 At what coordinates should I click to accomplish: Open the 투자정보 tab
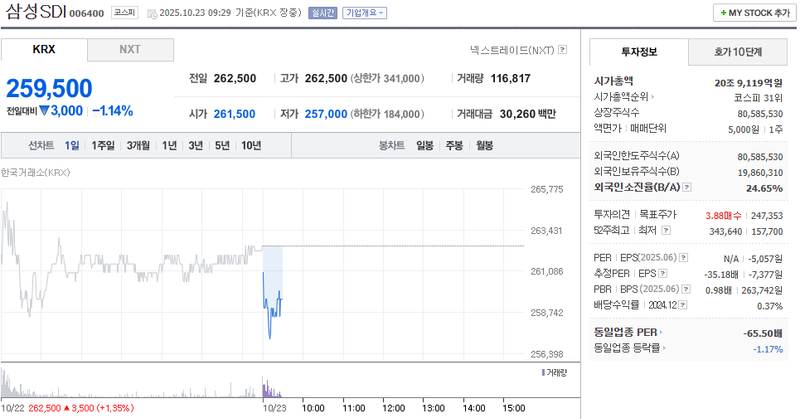[x=639, y=52]
